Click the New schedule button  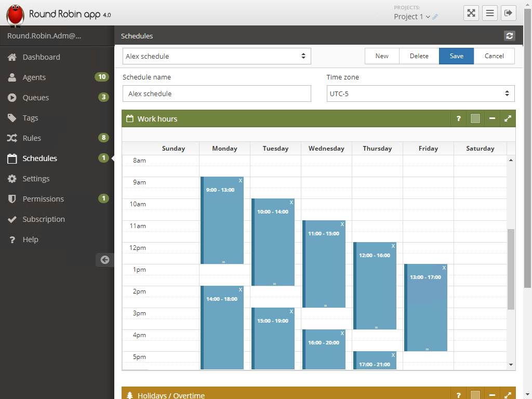pyautogui.click(x=382, y=56)
